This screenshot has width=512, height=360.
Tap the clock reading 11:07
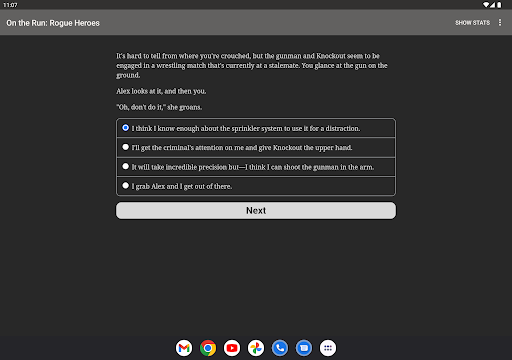[x=10, y=5]
